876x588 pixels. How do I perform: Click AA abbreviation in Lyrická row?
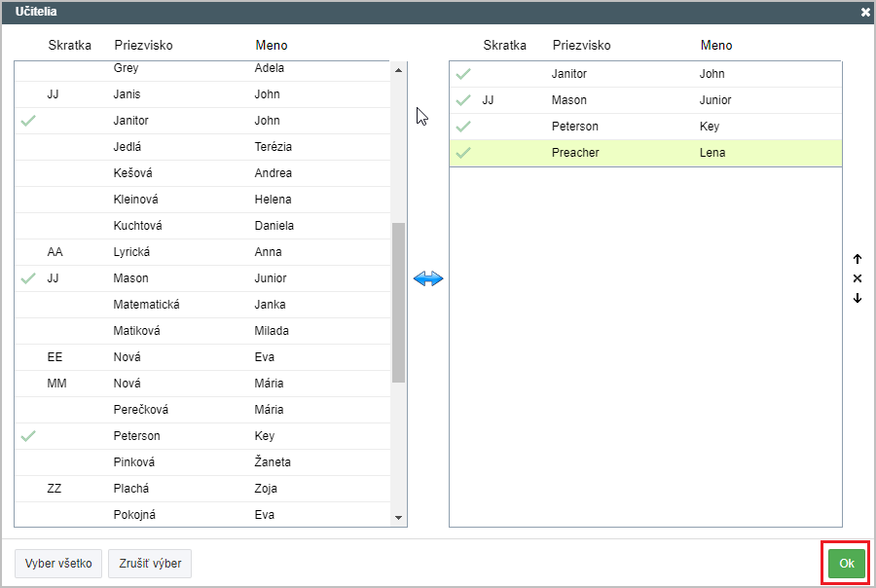(x=55, y=252)
